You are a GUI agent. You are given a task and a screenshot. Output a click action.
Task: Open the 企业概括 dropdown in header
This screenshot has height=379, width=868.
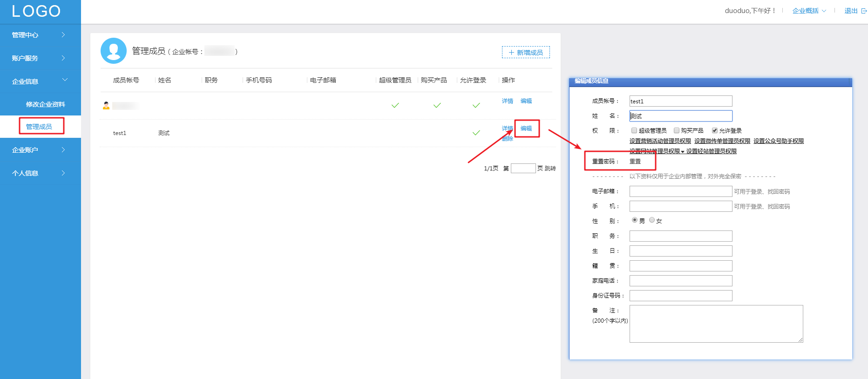pos(809,11)
